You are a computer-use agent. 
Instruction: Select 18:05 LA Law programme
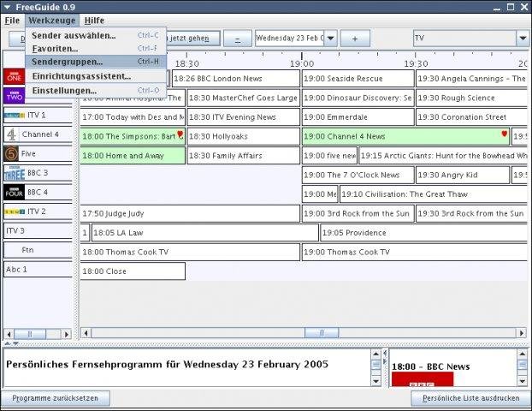(x=205, y=233)
